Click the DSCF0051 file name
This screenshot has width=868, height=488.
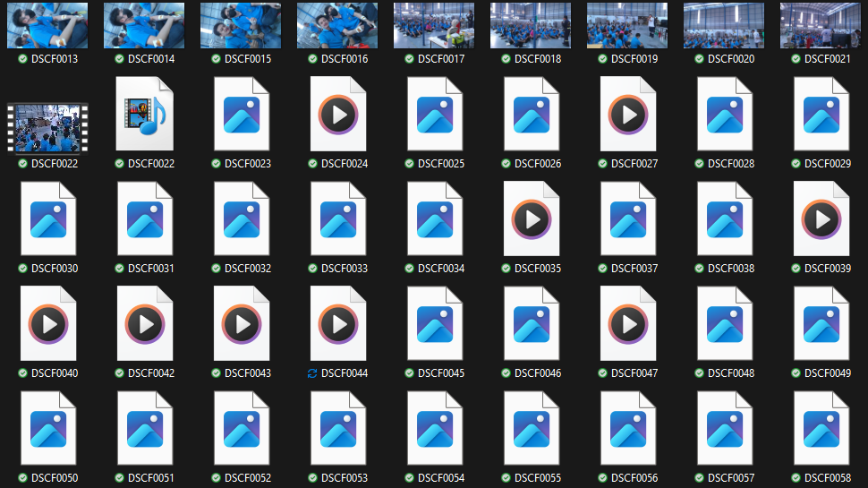(x=151, y=477)
